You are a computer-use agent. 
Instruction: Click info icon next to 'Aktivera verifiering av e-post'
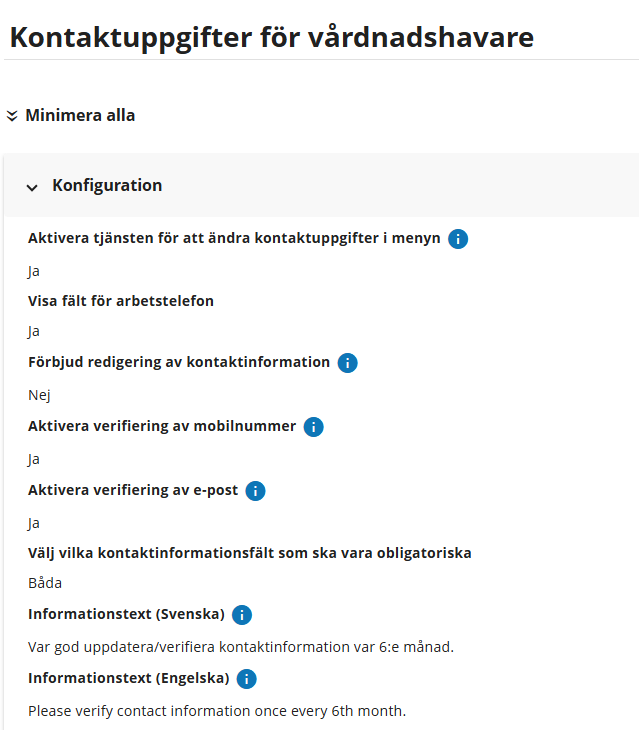pos(255,491)
